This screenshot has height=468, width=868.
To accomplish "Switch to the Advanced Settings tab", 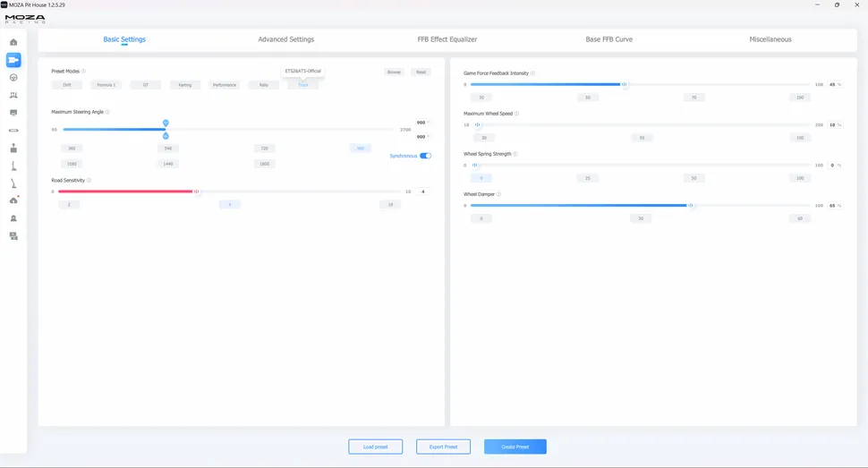I will tap(285, 39).
